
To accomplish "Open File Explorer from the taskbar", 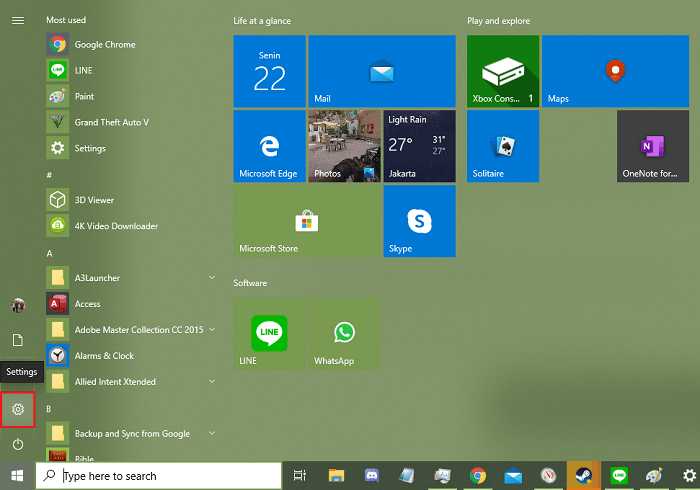I will [336, 476].
